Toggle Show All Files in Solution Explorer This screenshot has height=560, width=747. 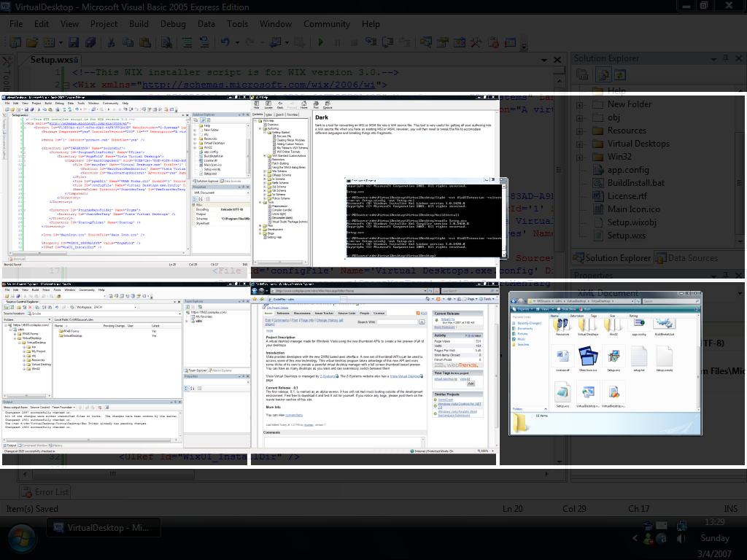[603, 74]
